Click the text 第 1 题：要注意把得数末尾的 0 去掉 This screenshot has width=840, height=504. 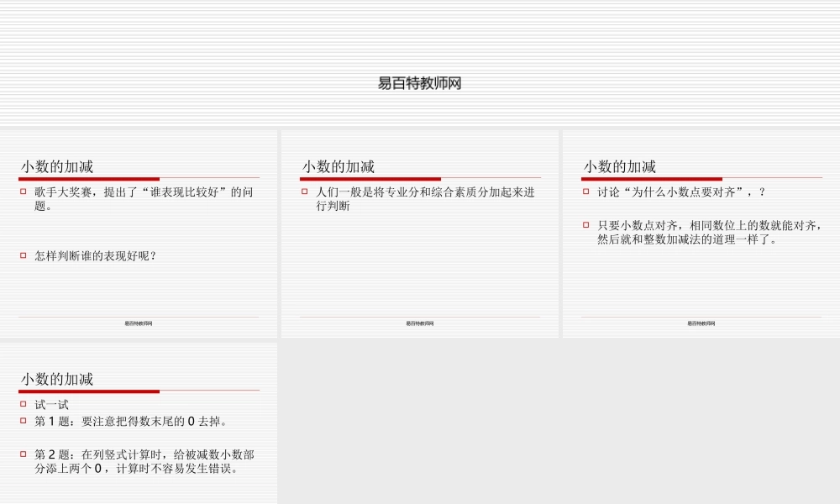(131, 422)
